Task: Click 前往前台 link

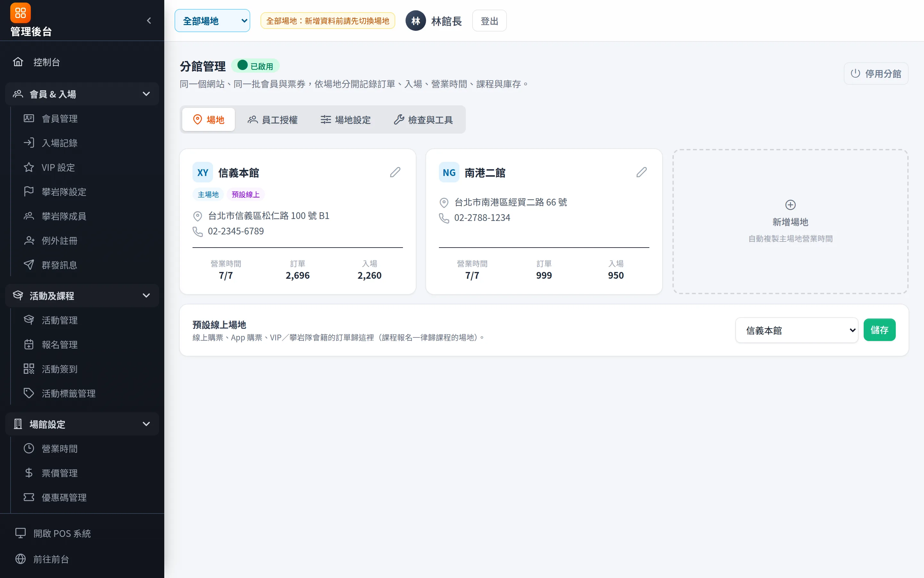Action: (x=82, y=559)
